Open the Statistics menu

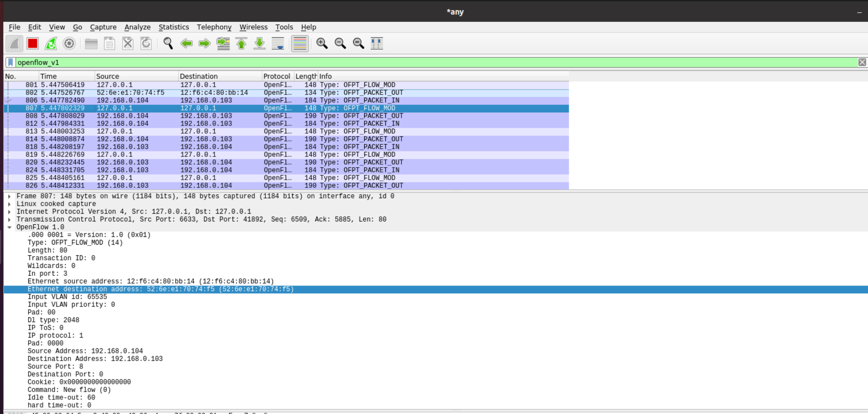pos(173,27)
